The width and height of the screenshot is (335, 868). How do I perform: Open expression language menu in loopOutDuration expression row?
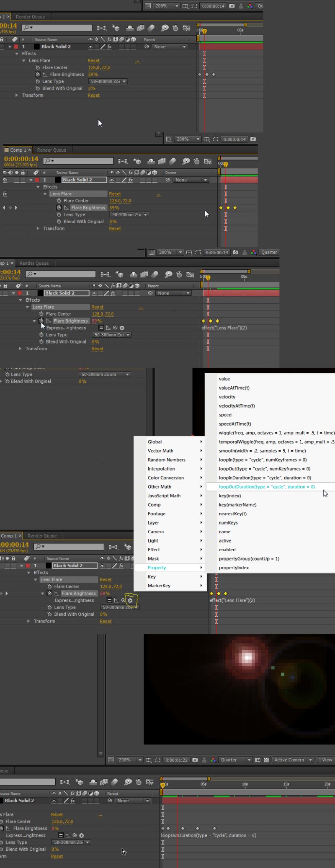81,835
